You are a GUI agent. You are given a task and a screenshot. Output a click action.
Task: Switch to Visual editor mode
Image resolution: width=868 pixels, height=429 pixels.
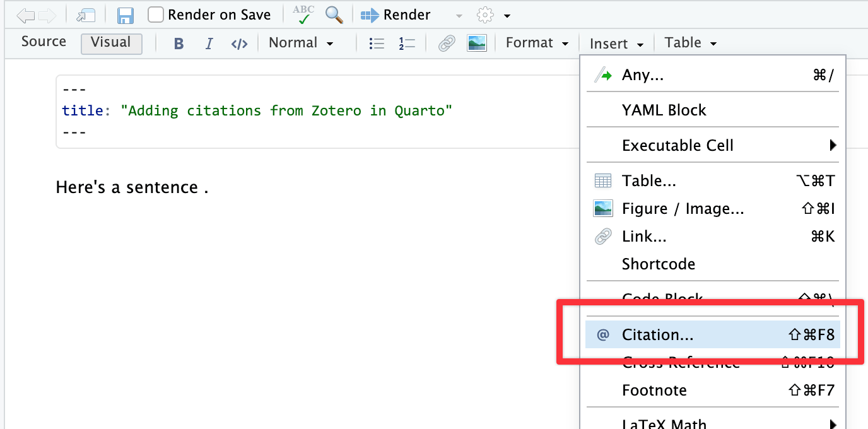pyautogui.click(x=111, y=42)
